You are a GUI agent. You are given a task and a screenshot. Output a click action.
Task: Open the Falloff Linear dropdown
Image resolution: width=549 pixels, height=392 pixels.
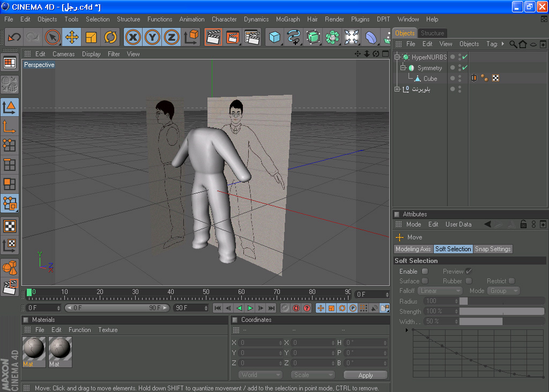point(440,291)
